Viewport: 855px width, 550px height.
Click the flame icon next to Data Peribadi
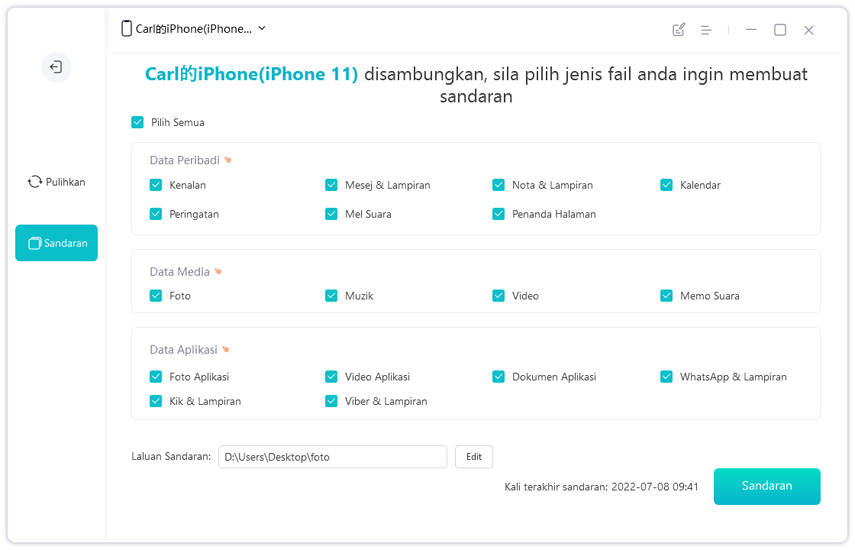coord(228,160)
